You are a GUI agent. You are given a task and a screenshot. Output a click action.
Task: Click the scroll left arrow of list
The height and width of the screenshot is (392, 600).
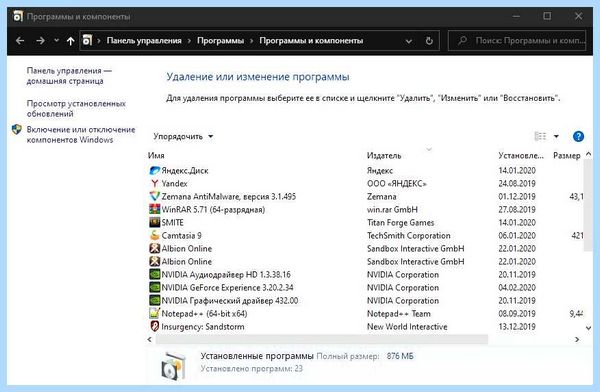(150, 340)
